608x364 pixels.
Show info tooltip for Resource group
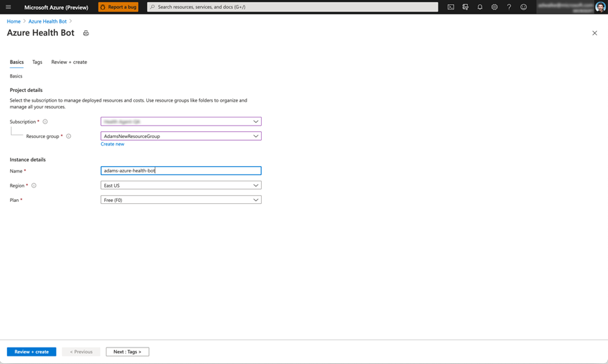69,136
